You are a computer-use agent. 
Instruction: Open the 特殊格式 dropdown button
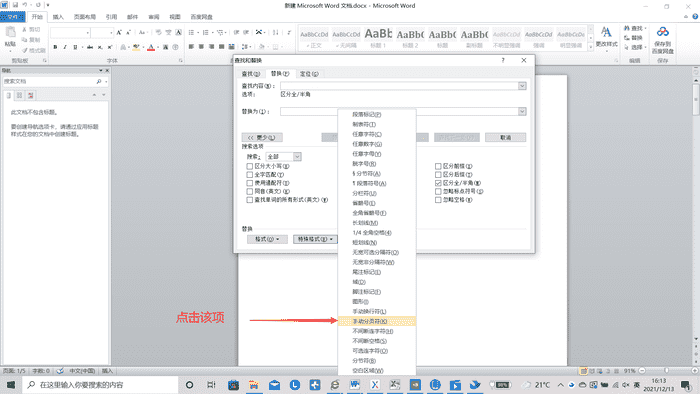pyautogui.click(x=315, y=239)
